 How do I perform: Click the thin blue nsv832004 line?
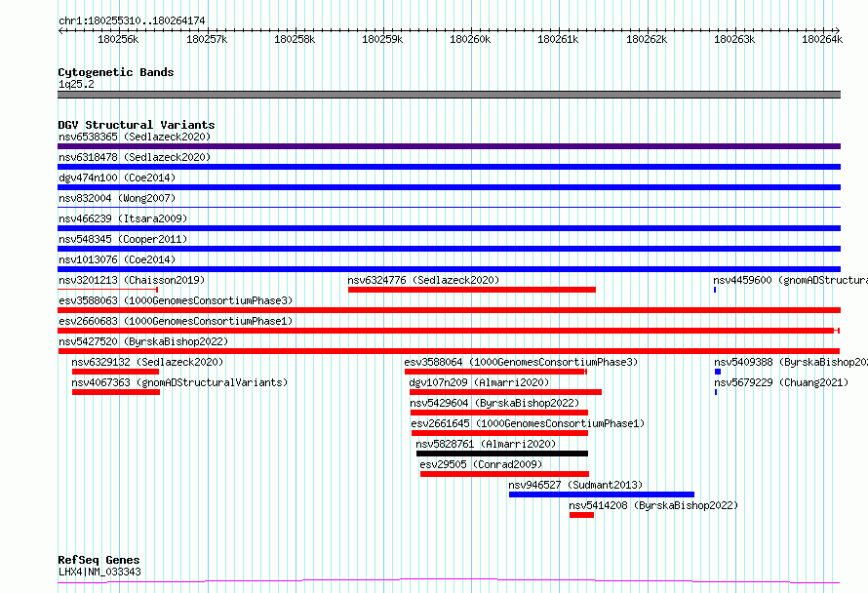click(x=449, y=207)
